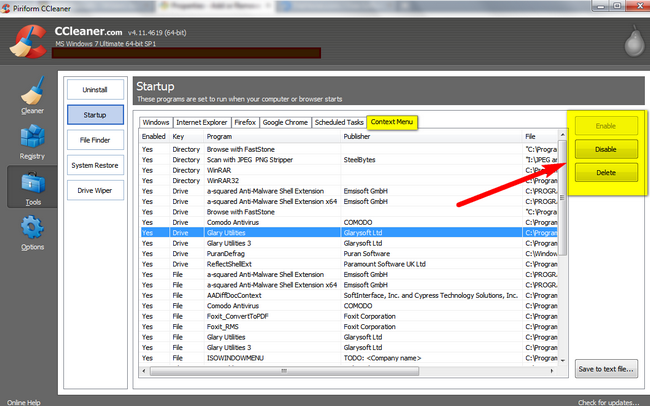Click the Disable button
650x406 pixels.
606,149
